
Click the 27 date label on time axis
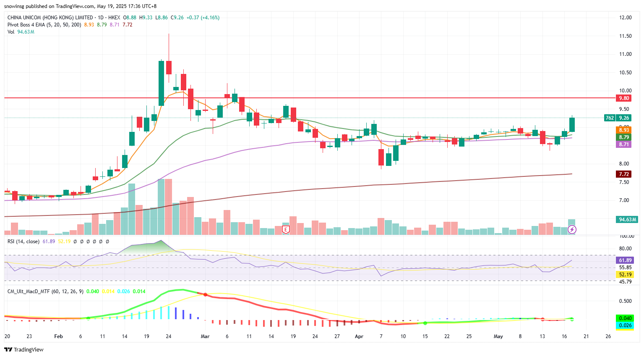tap(337, 336)
